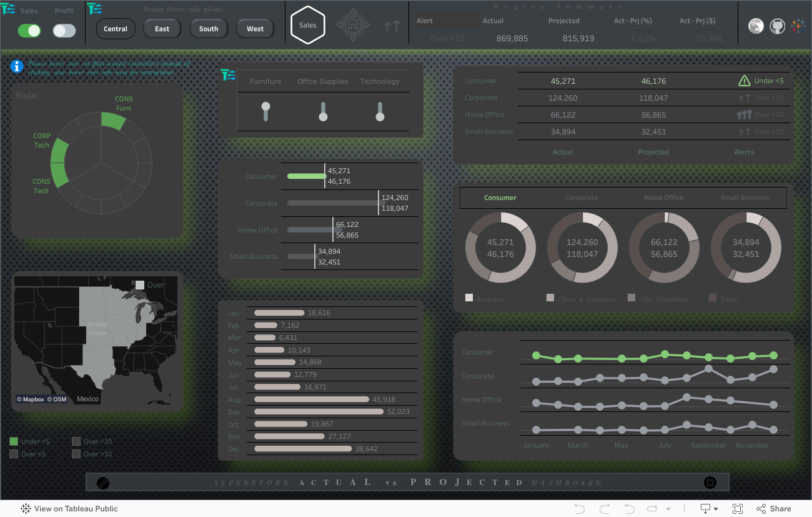This screenshot has height=517, width=812.
Task: Click the Technology slider handle
Action: click(380, 116)
